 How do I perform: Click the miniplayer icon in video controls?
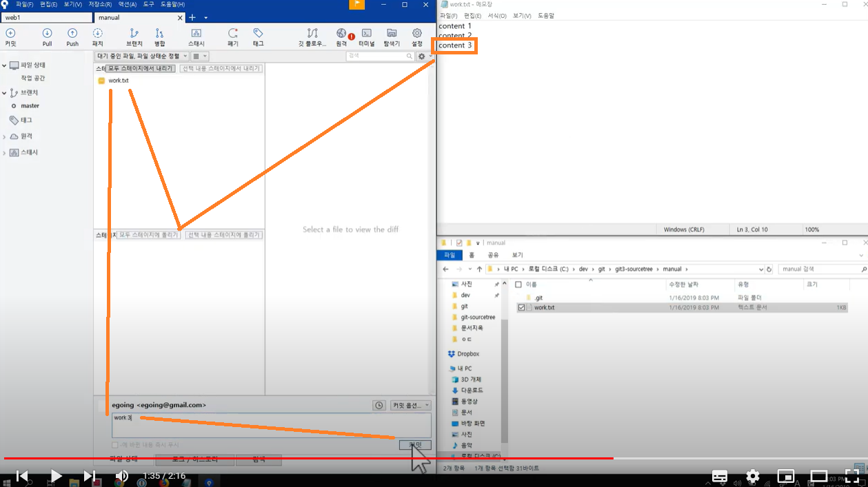[x=785, y=476]
